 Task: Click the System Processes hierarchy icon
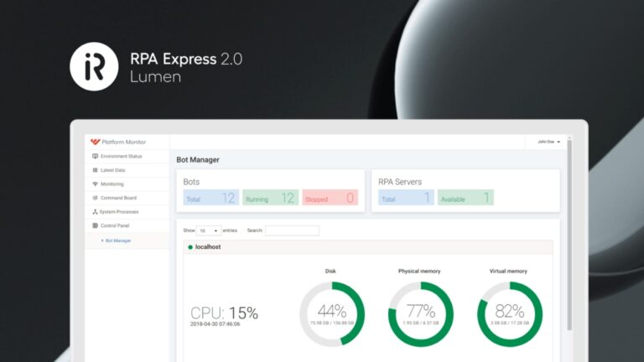(95, 212)
